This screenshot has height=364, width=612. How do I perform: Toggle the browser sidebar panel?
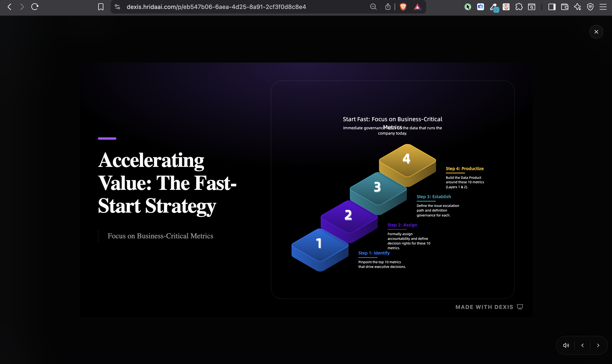pos(552,7)
